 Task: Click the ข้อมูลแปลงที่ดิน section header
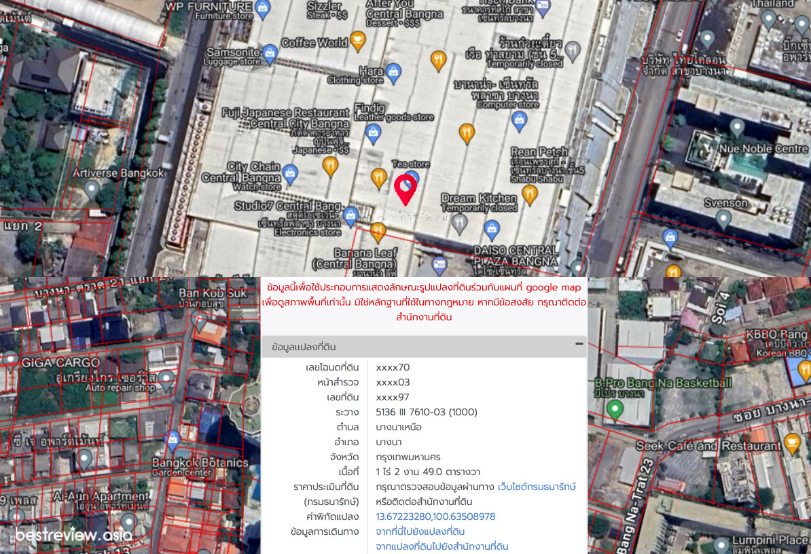coord(424,347)
